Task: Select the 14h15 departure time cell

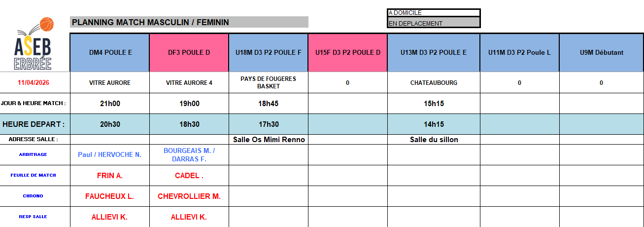Action: 433,124
